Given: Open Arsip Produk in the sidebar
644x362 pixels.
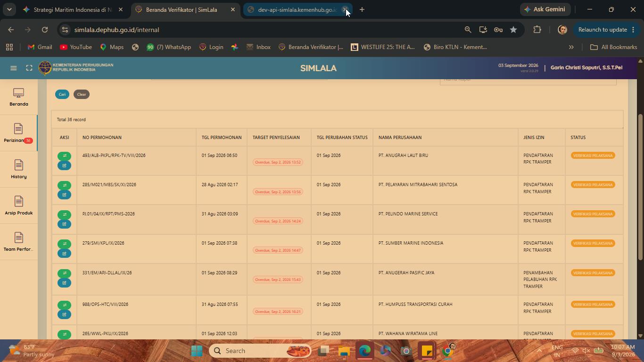Looking at the screenshot, I should [x=19, y=206].
